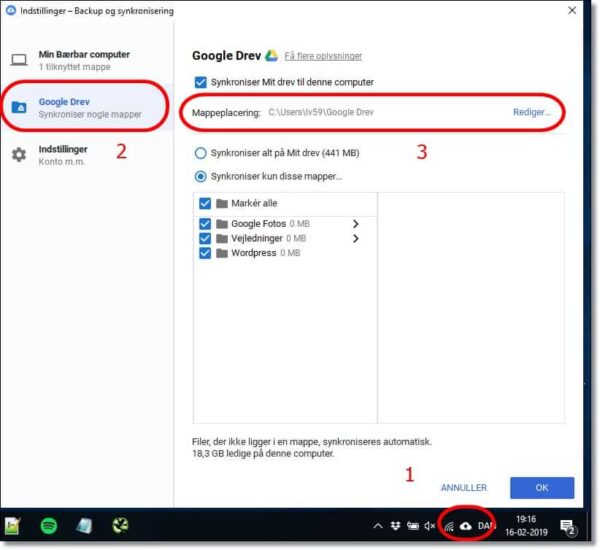Uncheck the Vejledninger folder checkbox

click(205, 238)
